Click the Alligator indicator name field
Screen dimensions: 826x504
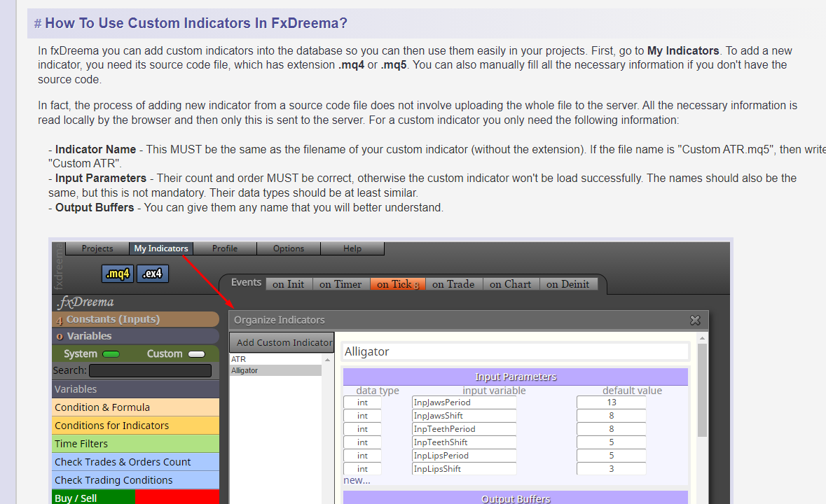point(515,351)
